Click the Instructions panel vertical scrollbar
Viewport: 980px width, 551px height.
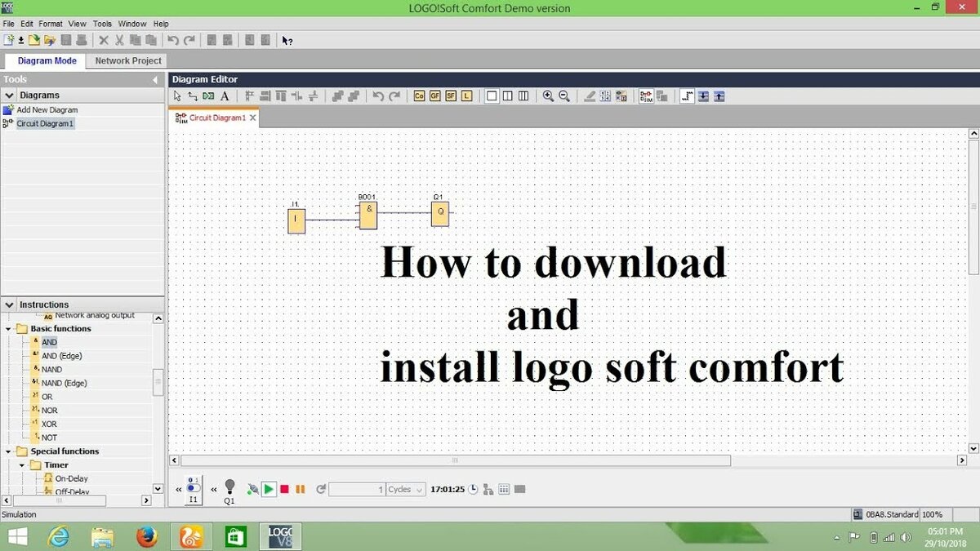click(x=158, y=381)
